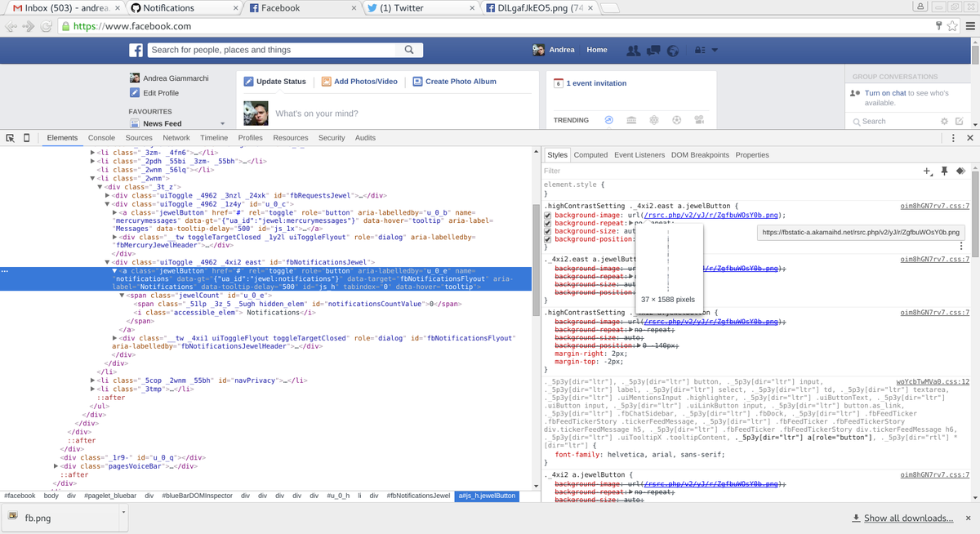
Task: Bookmark this page with the star icon
Action: (952, 26)
